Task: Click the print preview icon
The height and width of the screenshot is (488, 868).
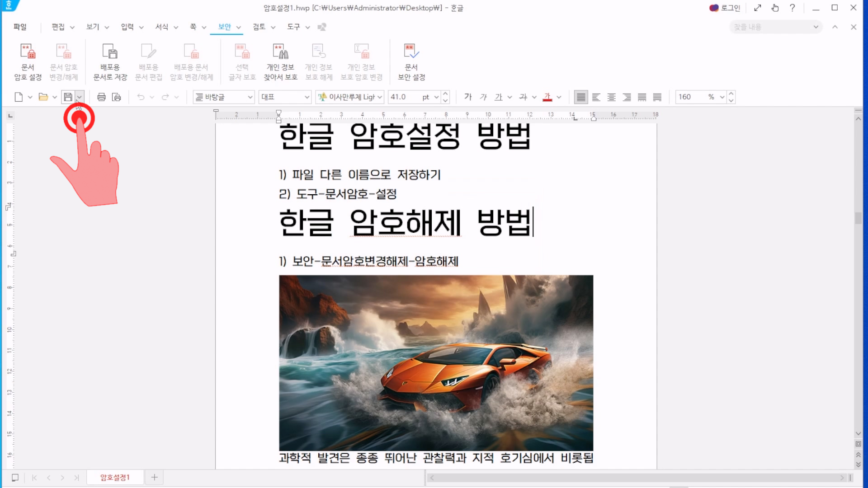Action: pyautogui.click(x=117, y=97)
